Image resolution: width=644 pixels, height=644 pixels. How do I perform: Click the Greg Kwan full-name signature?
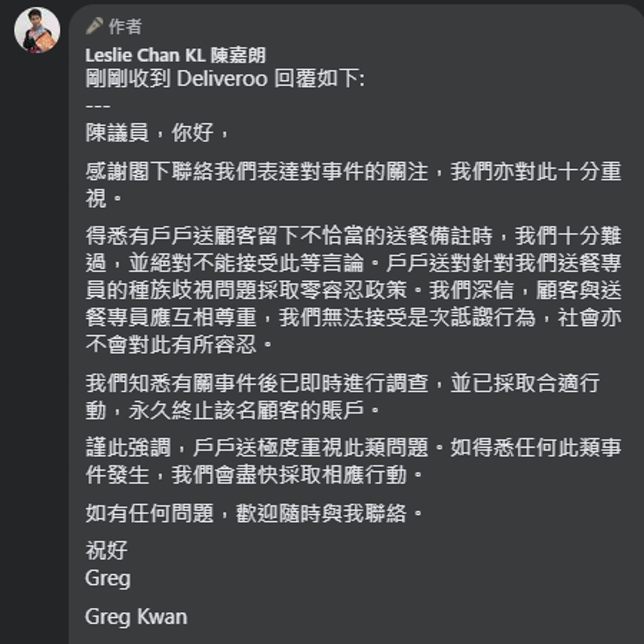pos(136,616)
